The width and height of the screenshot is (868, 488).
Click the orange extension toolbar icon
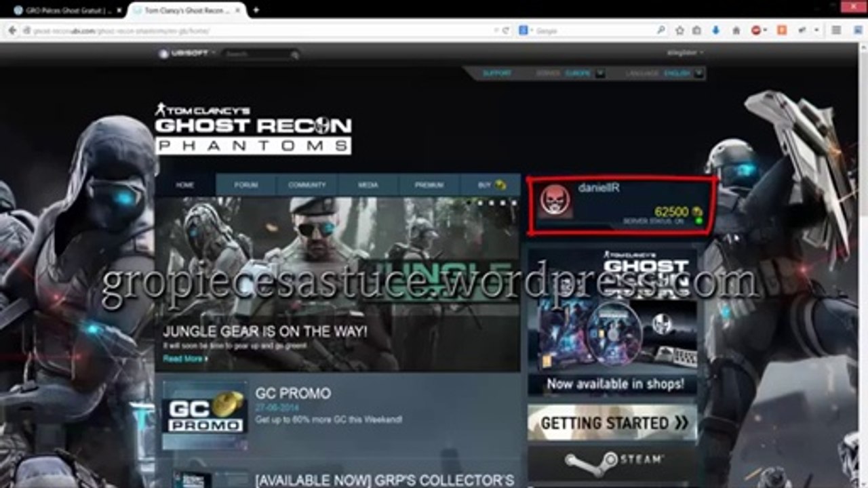point(782,30)
